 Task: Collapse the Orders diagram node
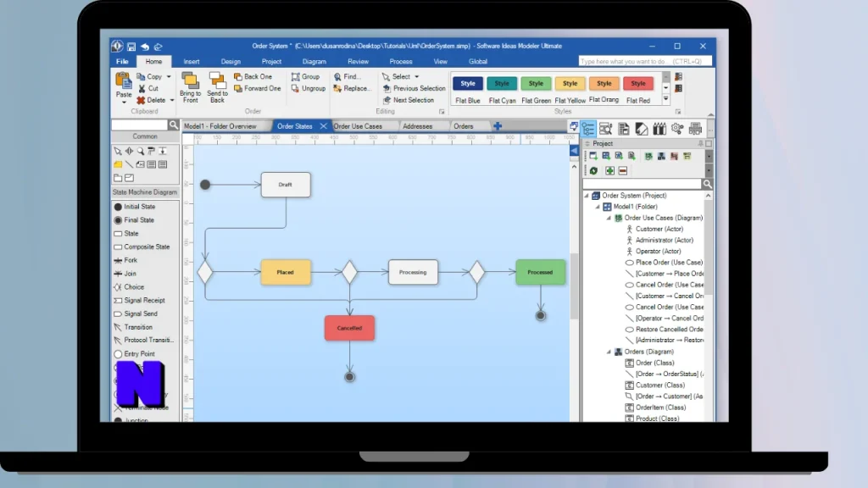[609, 352]
